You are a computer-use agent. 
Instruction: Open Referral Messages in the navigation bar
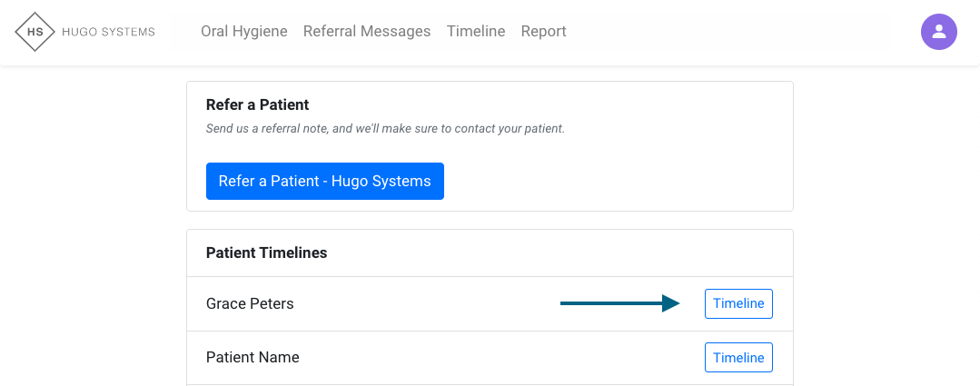click(x=367, y=32)
